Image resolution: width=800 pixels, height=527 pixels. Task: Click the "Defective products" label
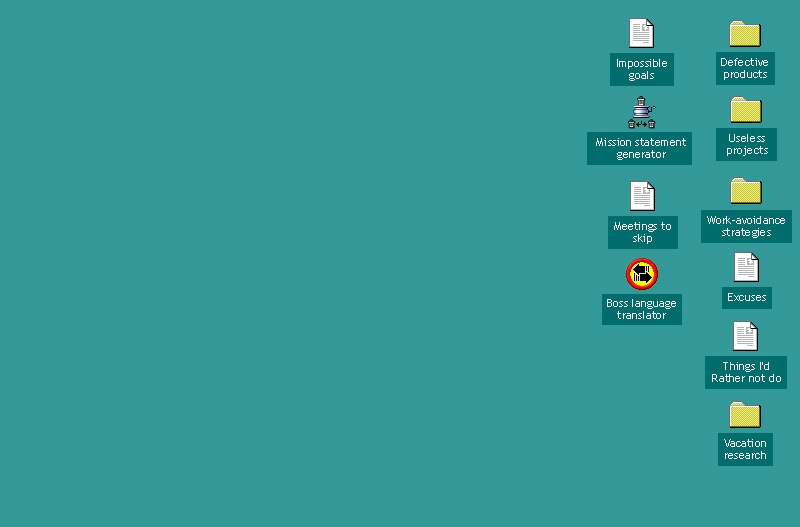(x=745, y=68)
